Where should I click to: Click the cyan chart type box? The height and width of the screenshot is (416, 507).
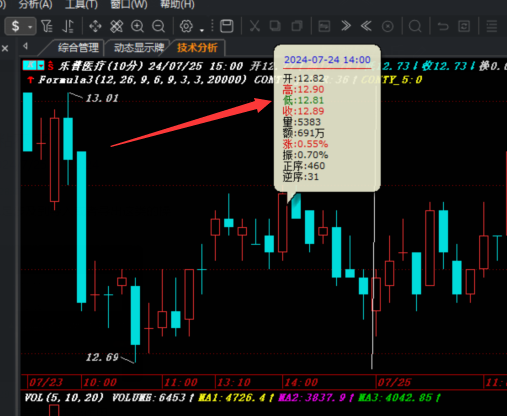tap(30, 65)
